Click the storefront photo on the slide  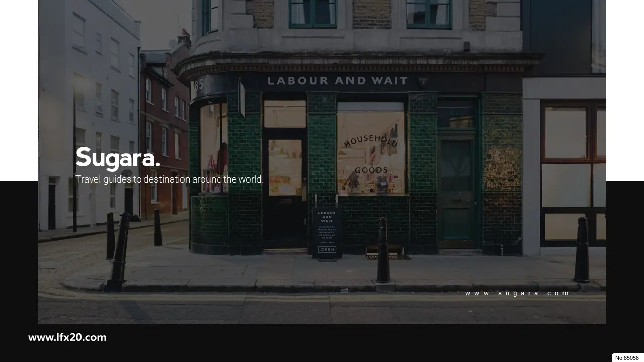322,162
